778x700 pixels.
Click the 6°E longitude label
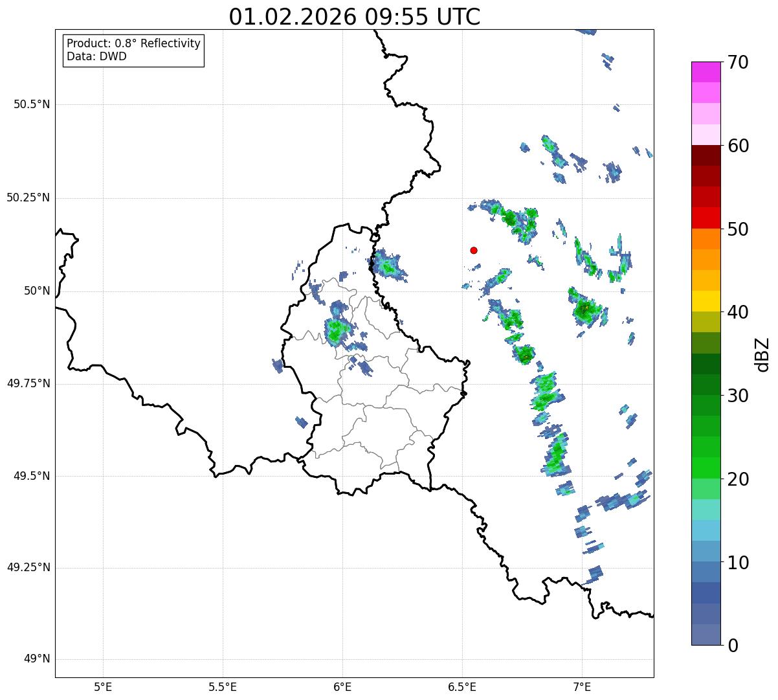pos(342,687)
